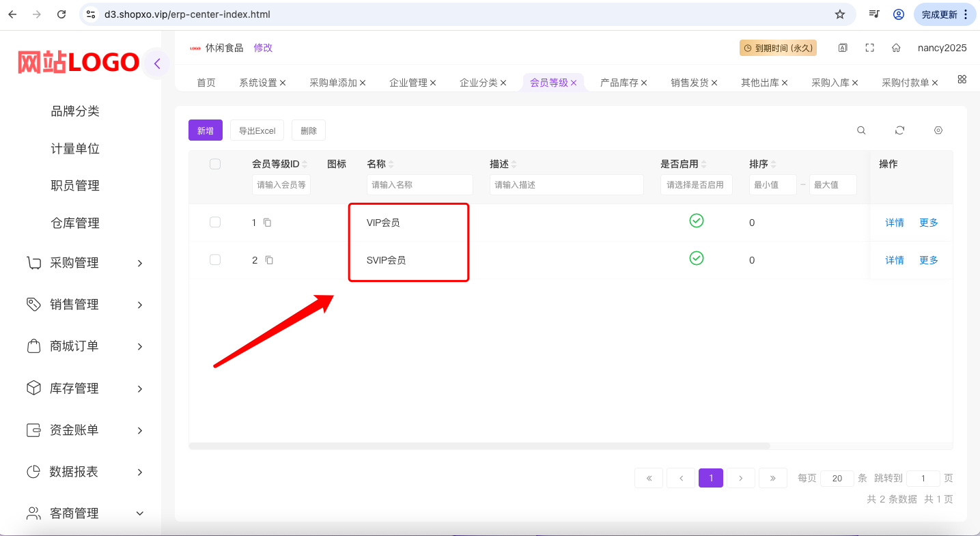
Task: Click the shopping bag icon beside 商城订单
Action: (x=33, y=346)
